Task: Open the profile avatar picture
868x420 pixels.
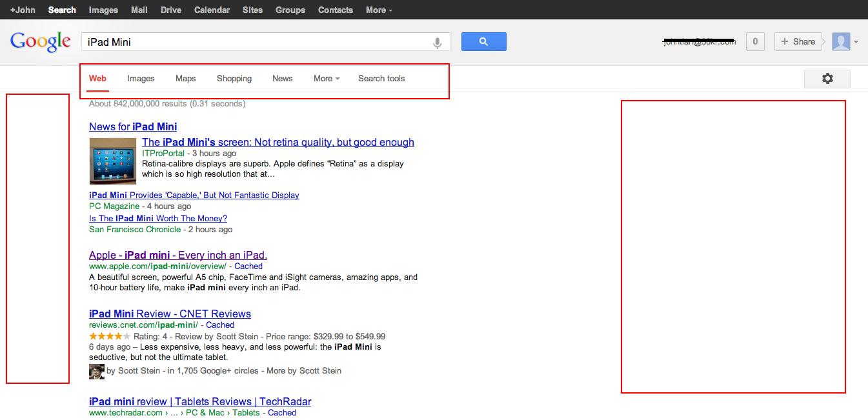Action: coord(841,42)
